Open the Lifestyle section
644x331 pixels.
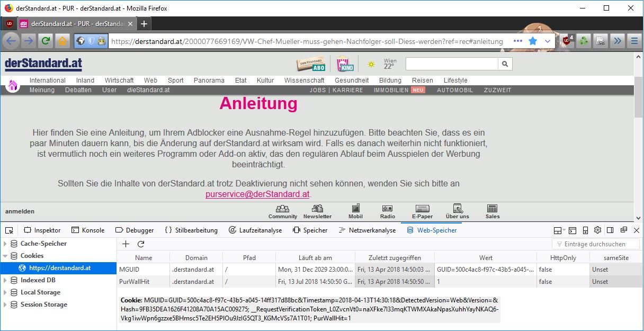click(x=455, y=80)
